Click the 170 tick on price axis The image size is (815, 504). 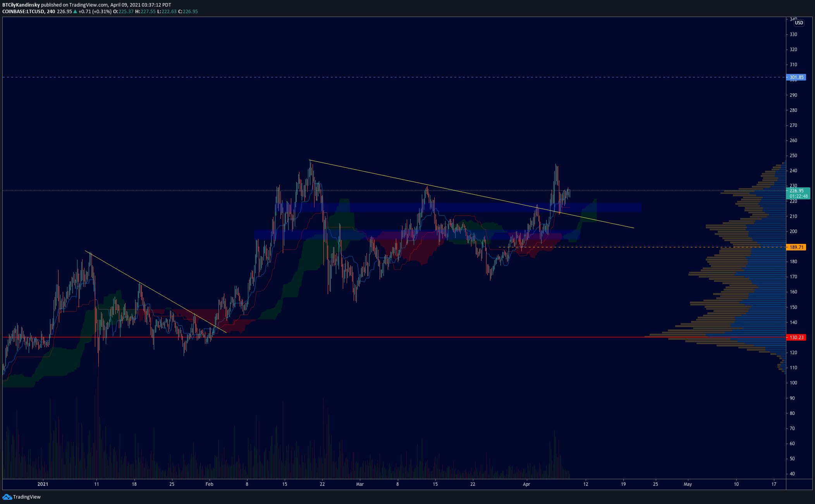tap(793, 277)
